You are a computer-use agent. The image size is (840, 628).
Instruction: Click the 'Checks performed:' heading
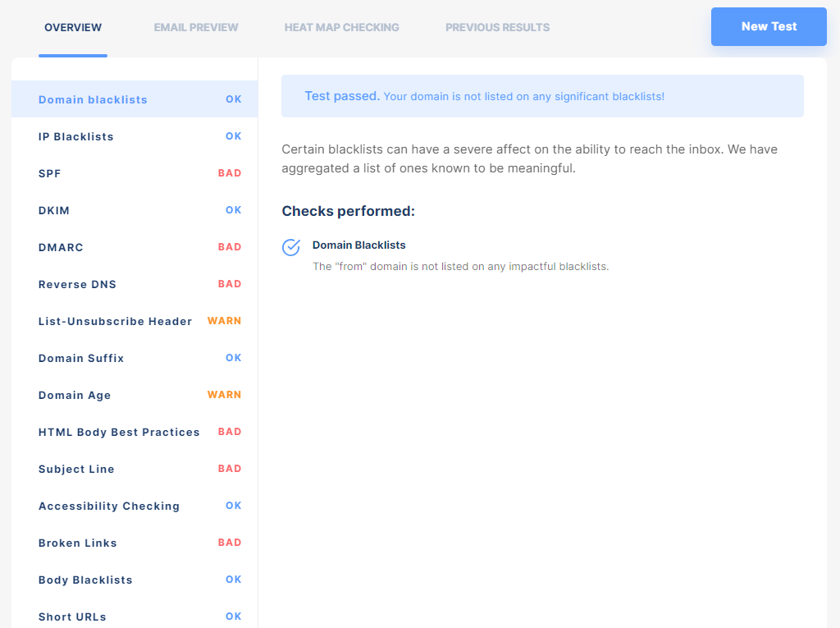pos(348,211)
